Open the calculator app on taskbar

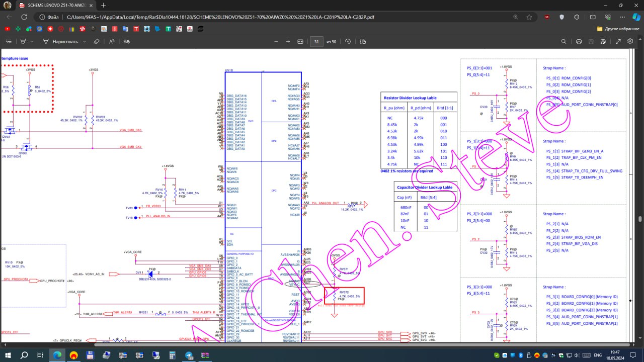pos(173,355)
